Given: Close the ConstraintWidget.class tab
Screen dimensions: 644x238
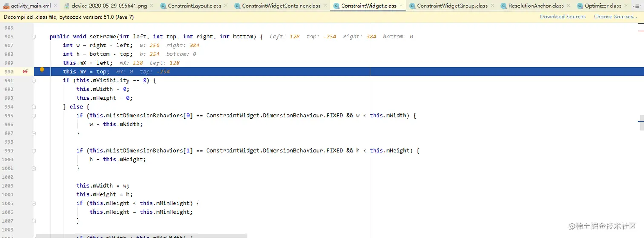Looking at the screenshot, I should (x=401, y=6).
